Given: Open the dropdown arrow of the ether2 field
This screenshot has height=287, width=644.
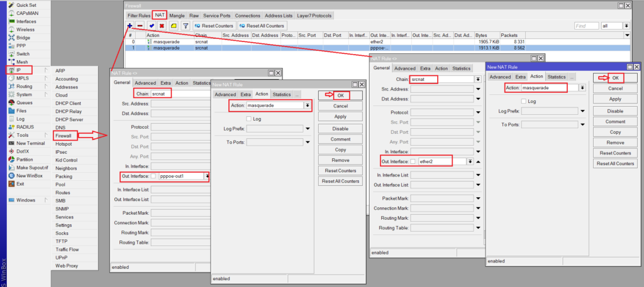Looking at the screenshot, I should point(470,161).
